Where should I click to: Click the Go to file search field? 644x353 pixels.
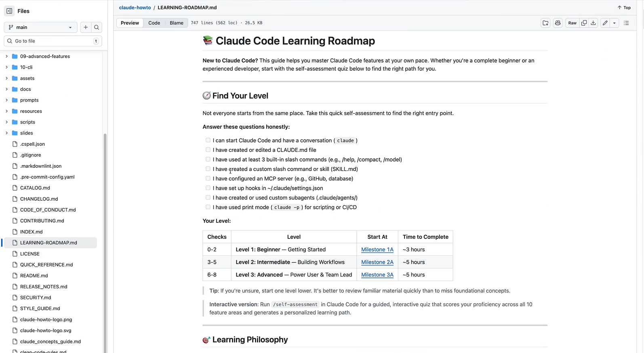pyautogui.click(x=53, y=41)
